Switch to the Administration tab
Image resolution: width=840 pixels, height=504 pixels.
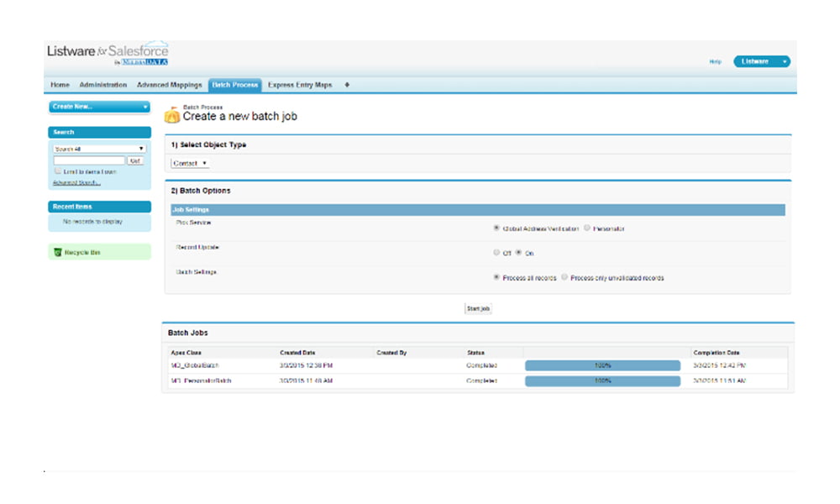click(103, 85)
